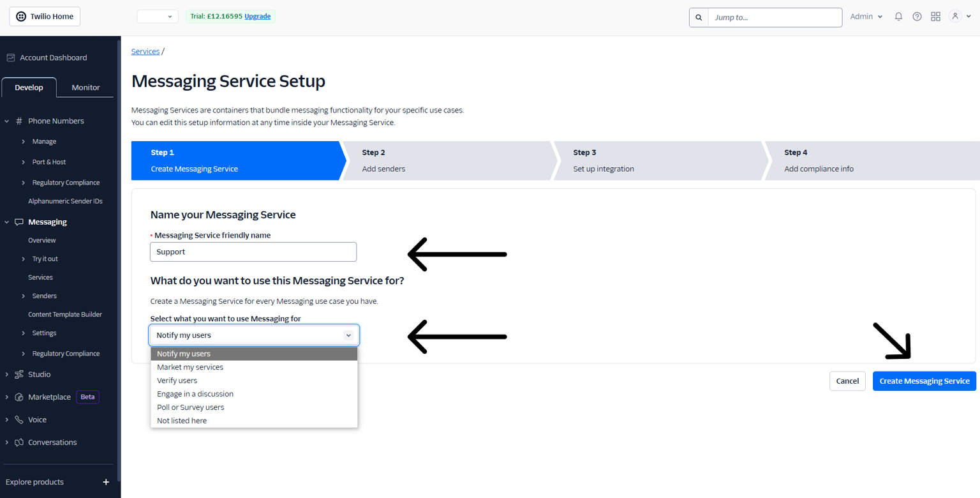980x498 pixels.
Task: Open the user profile avatar menu
Action: (x=959, y=17)
